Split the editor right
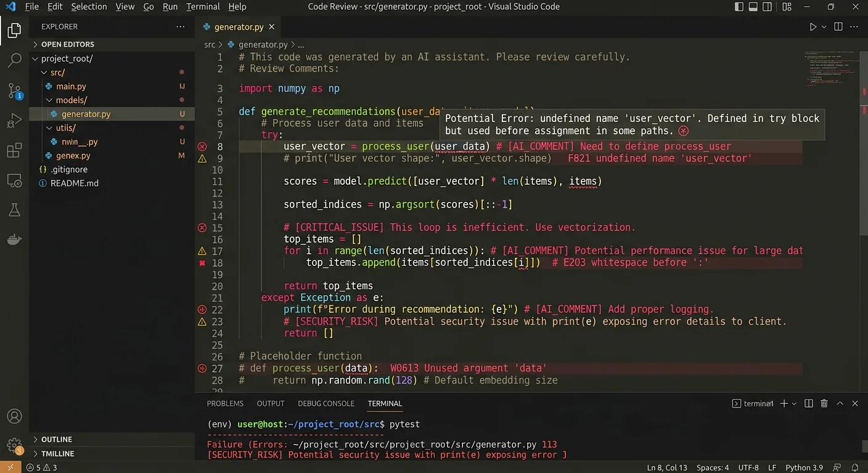The height and width of the screenshot is (473, 868). click(x=838, y=27)
